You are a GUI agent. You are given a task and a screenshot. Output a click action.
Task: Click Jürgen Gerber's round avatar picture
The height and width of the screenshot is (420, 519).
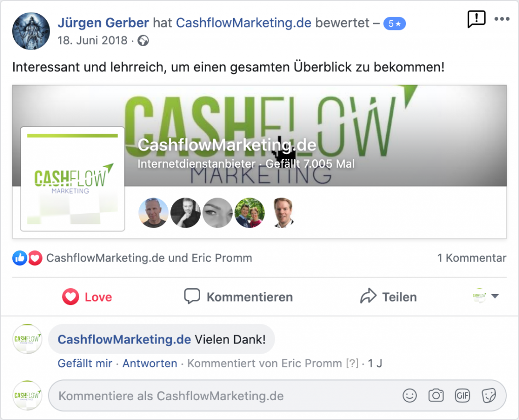pos(31,31)
